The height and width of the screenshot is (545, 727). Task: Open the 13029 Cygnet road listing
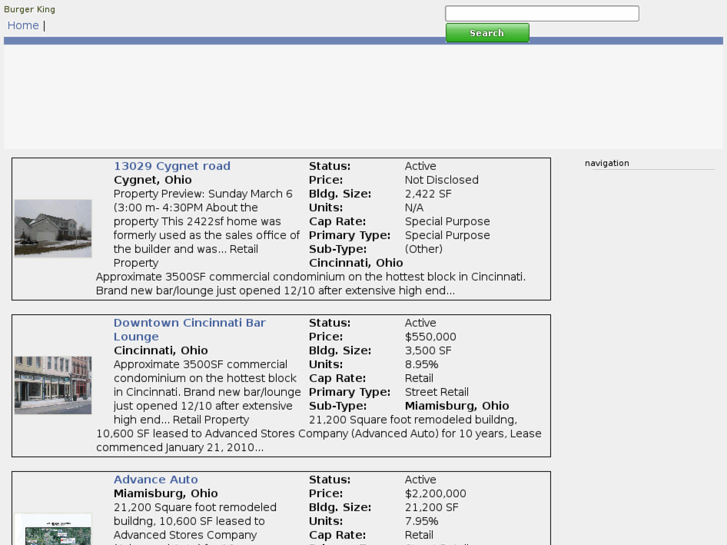(x=171, y=166)
